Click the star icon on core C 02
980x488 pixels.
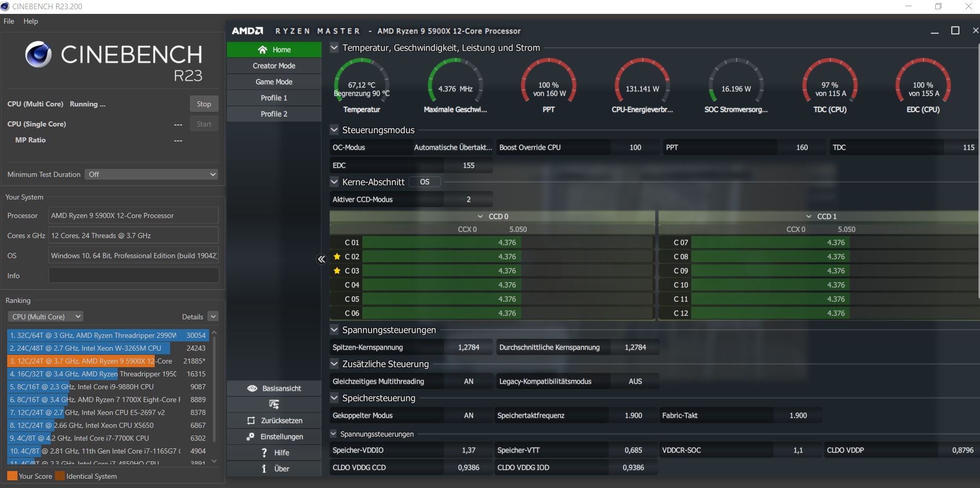pos(337,257)
